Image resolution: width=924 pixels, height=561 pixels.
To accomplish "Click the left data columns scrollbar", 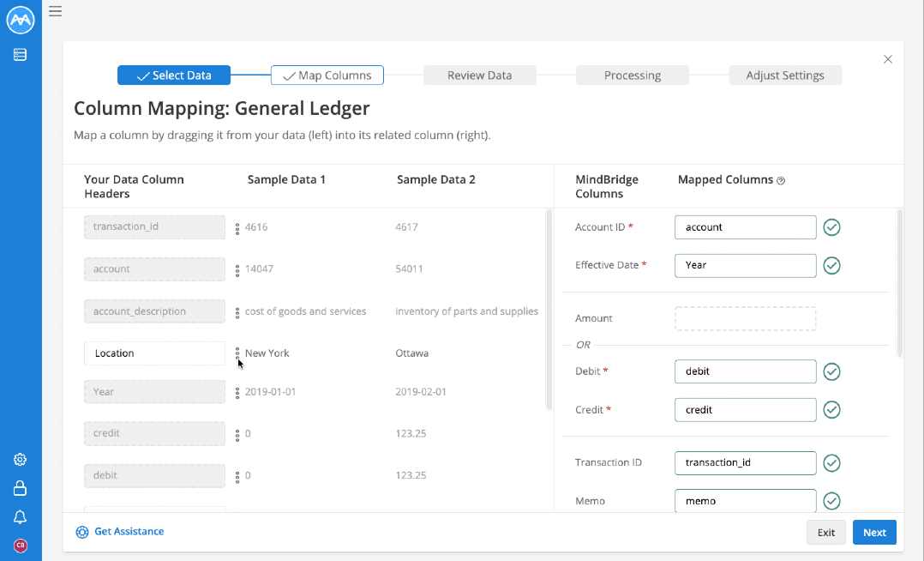I will [x=549, y=310].
